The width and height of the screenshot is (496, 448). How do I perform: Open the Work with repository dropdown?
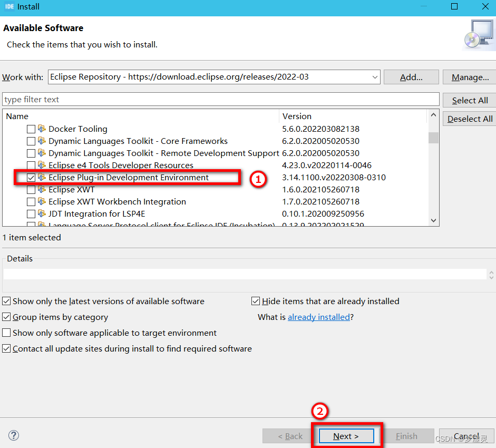(x=375, y=77)
